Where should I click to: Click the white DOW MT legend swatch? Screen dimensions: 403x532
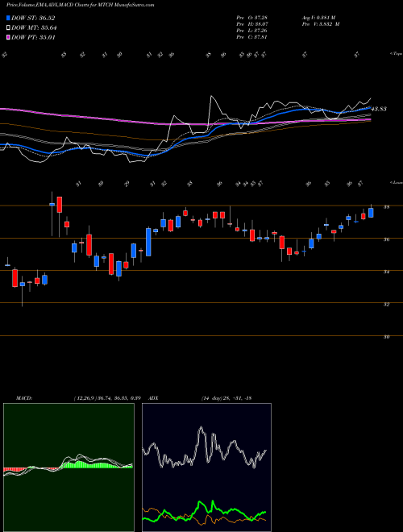pos(8,28)
